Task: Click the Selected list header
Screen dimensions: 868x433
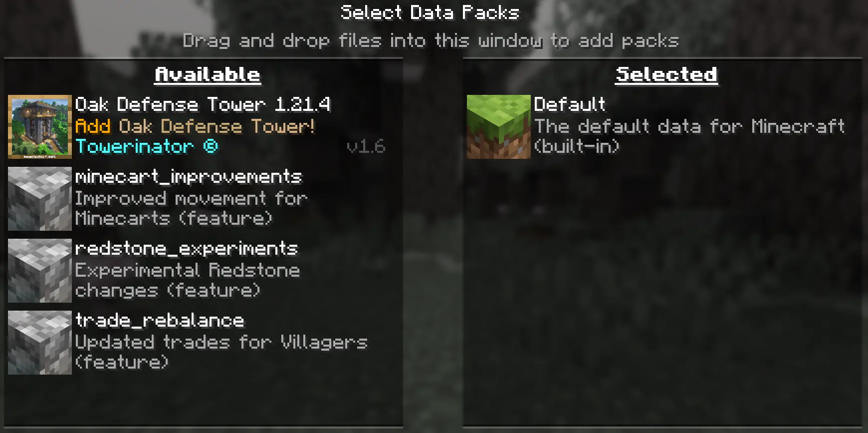Action: point(667,75)
